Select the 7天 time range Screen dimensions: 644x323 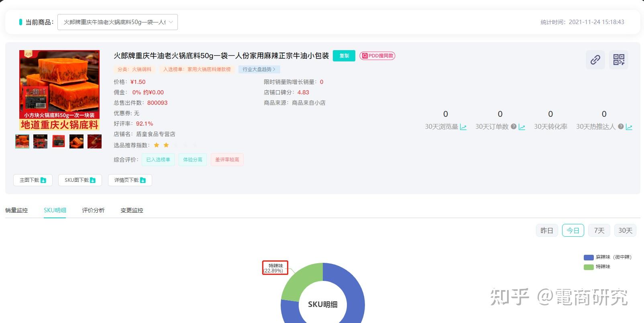coord(599,230)
